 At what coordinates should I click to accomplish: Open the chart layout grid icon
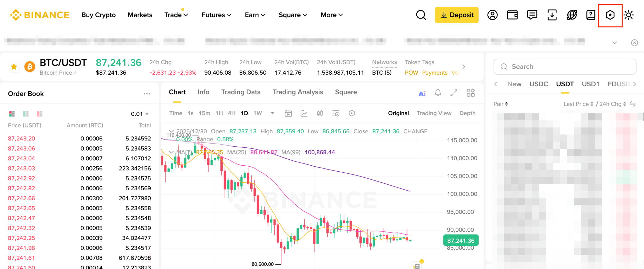(x=470, y=93)
